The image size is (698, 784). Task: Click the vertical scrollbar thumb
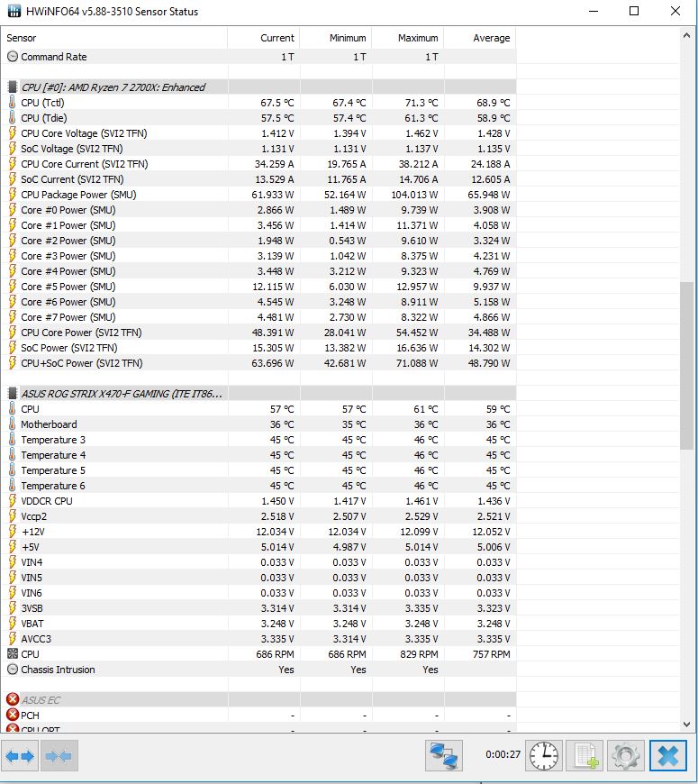(x=686, y=366)
